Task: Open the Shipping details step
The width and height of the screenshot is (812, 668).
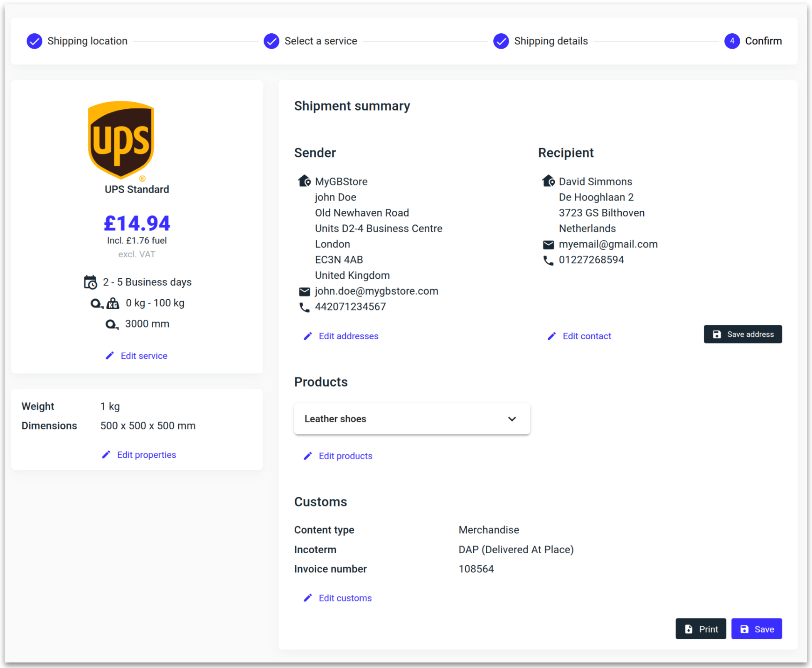Action: (x=540, y=41)
